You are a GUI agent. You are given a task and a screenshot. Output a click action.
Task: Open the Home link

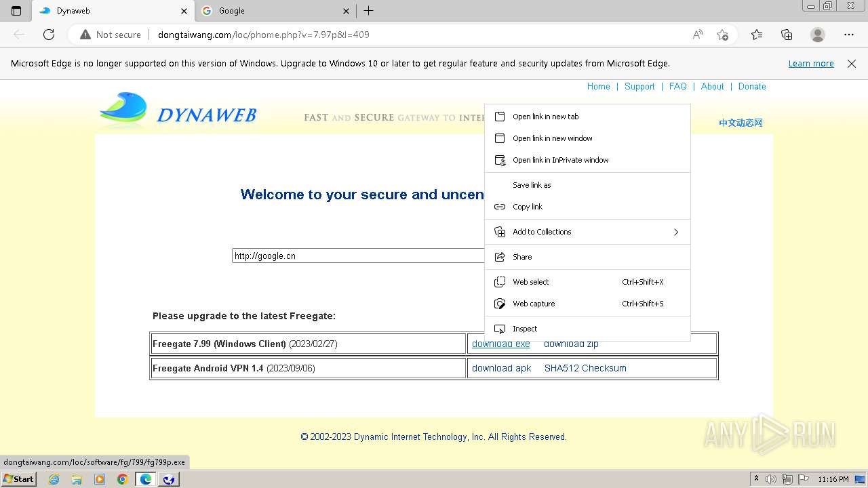[x=598, y=87]
